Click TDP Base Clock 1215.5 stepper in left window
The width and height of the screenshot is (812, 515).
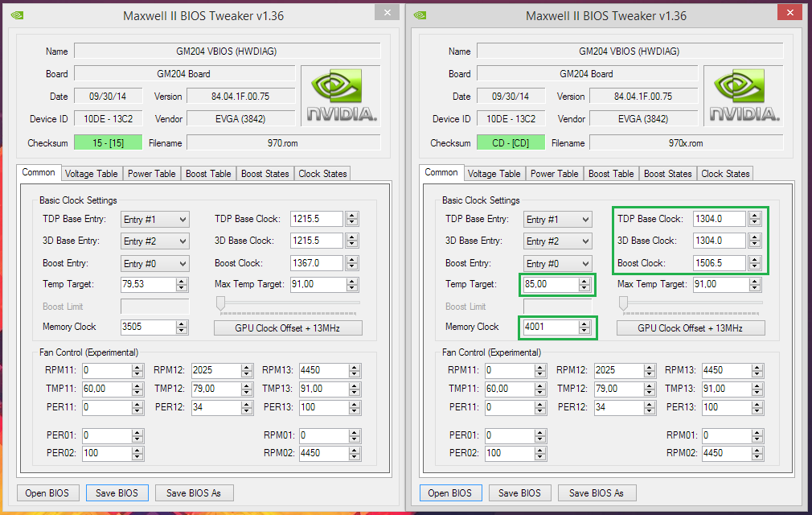(x=352, y=219)
